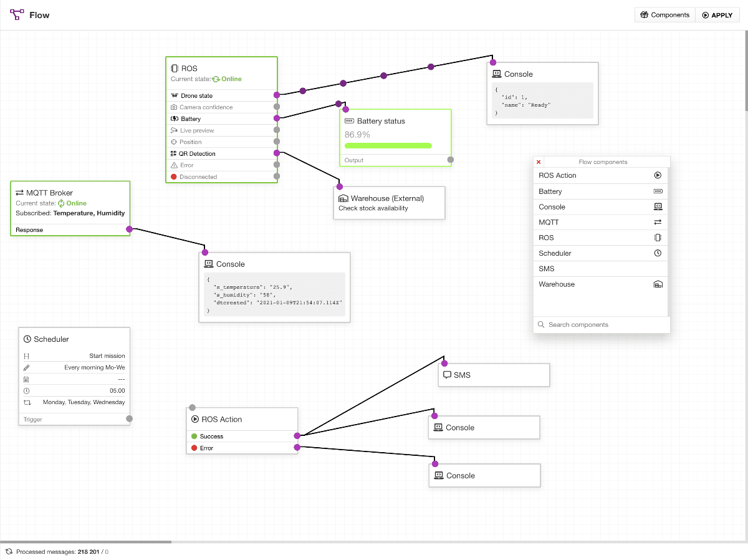Close the Flow components panel
748x560 pixels.
point(538,161)
